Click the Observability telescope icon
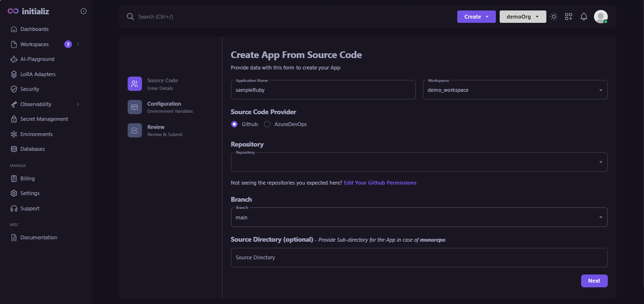Screen dimensions: 644x304 [x=14, y=104]
